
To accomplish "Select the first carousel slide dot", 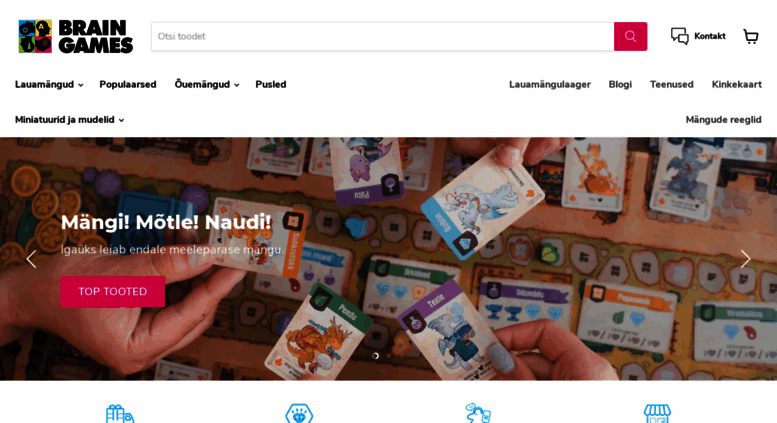I will pos(376,356).
